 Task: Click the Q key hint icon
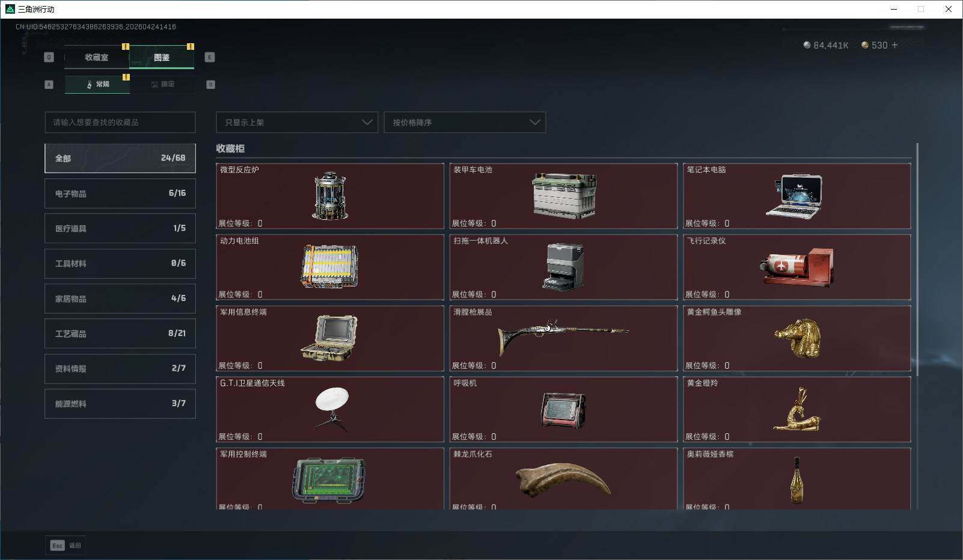coord(49,57)
